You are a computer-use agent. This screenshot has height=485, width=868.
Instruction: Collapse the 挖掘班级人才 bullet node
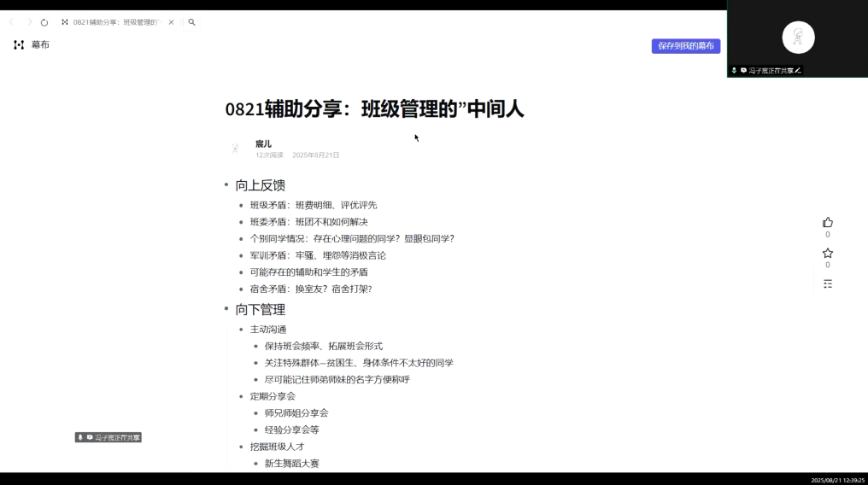[x=241, y=447]
